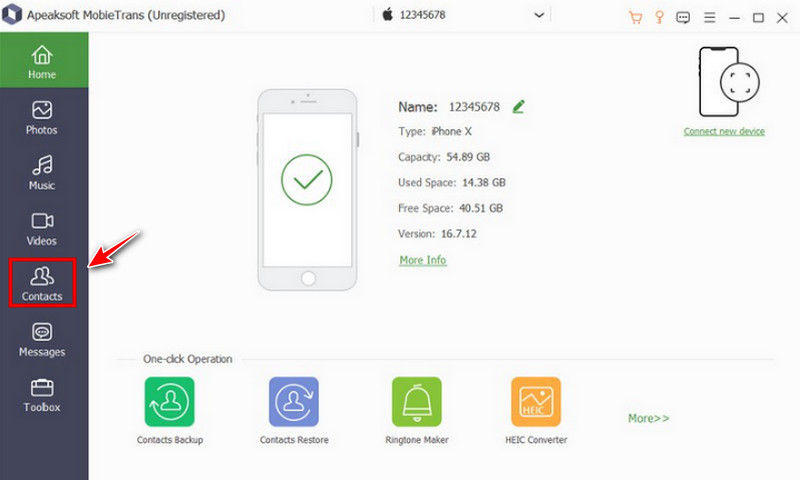Open the HEIC Converter tool

point(536,411)
